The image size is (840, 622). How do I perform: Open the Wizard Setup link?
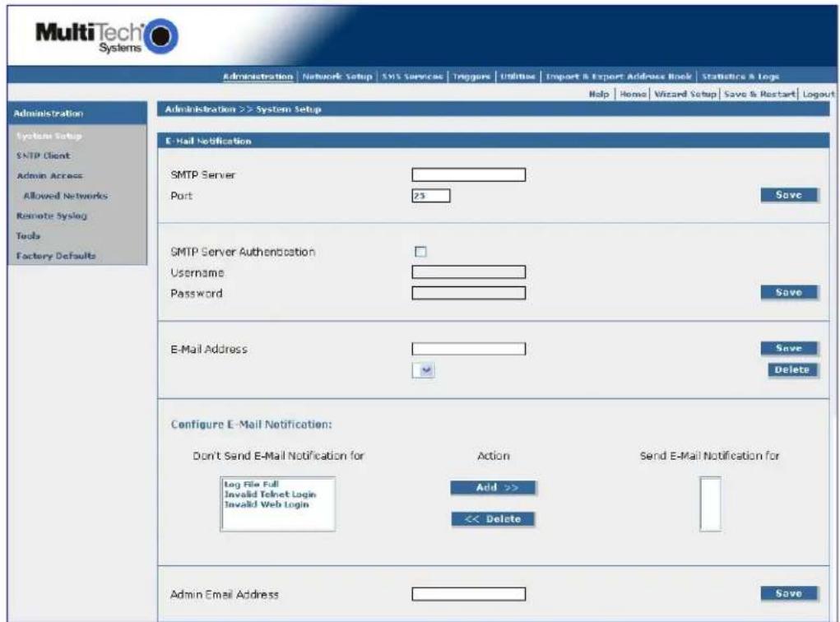(685, 95)
